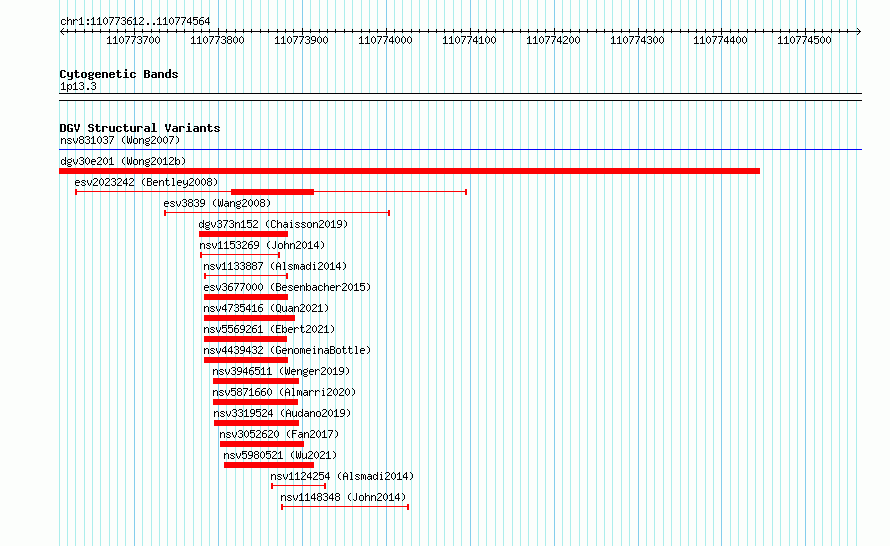Open nsv5980521 (Wu2021) variant label
The height and width of the screenshot is (546, 890).
(x=280, y=455)
